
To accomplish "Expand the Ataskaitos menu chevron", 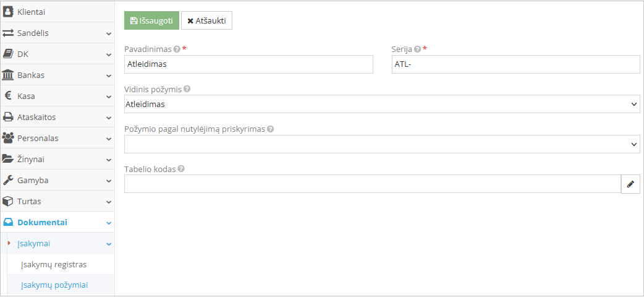I will (108, 118).
